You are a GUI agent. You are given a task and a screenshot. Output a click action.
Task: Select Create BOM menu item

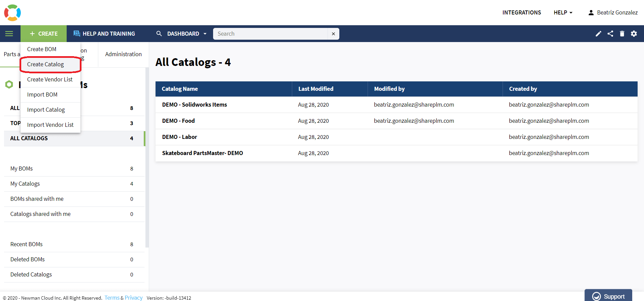[x=50, y=49]
